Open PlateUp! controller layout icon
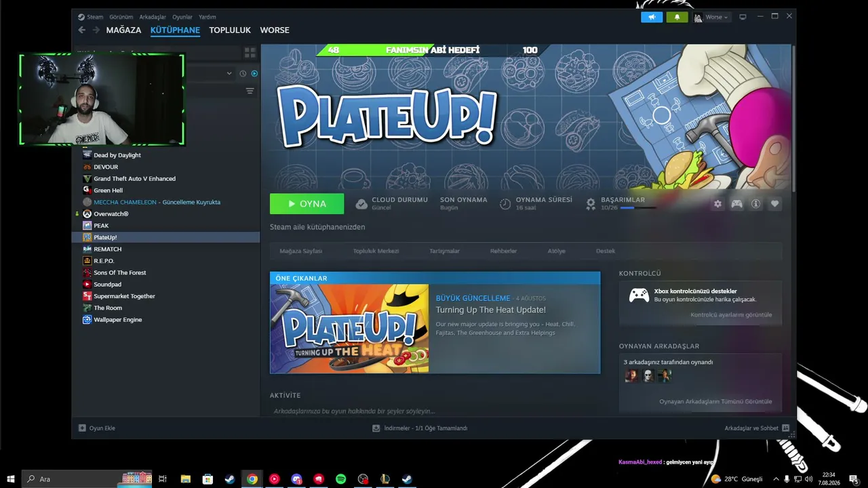This screenshot has width=868, height=488. point(736,203)
